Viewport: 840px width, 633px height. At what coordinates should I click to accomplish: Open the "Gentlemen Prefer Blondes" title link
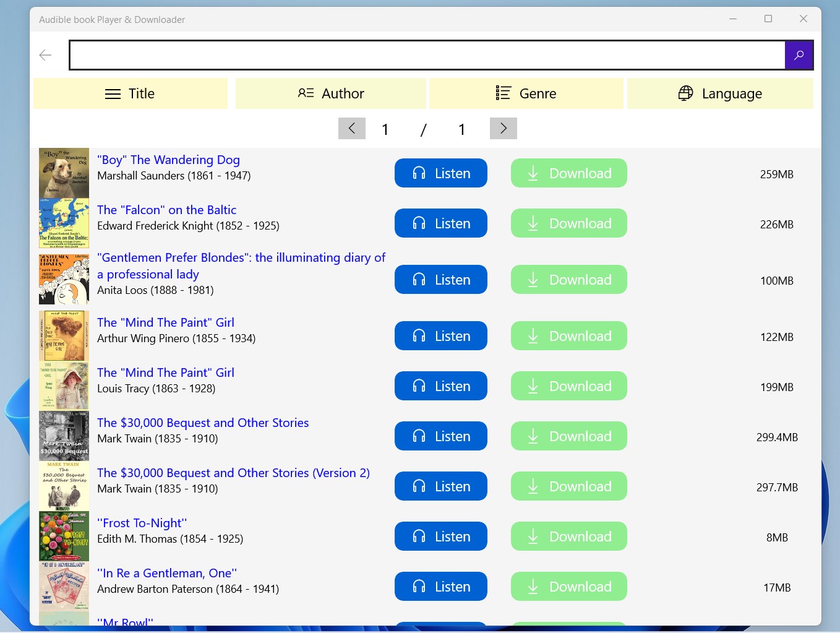[241, 265]
